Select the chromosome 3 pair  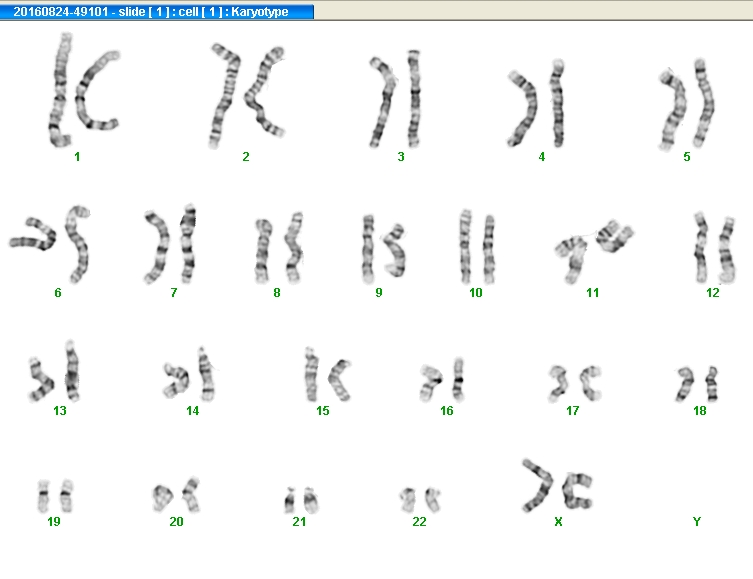396,99
